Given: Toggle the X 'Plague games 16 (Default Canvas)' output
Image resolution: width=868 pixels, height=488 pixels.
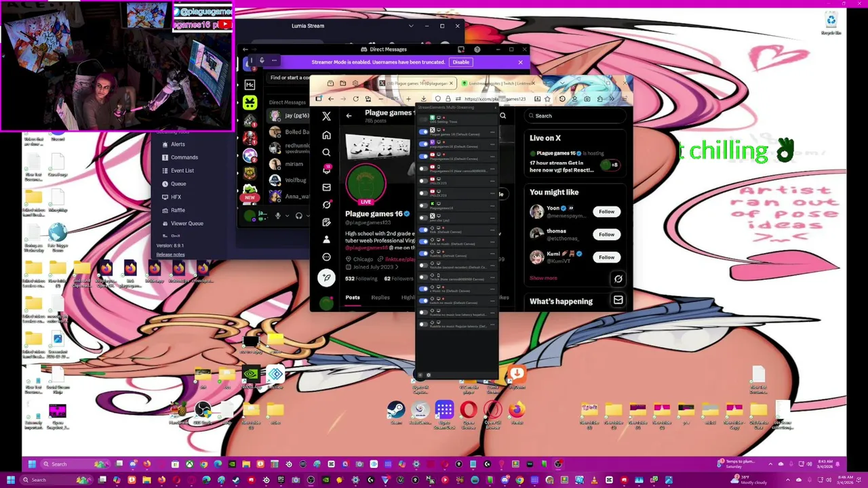Looking at the screenshot, I should pos(424,131).
